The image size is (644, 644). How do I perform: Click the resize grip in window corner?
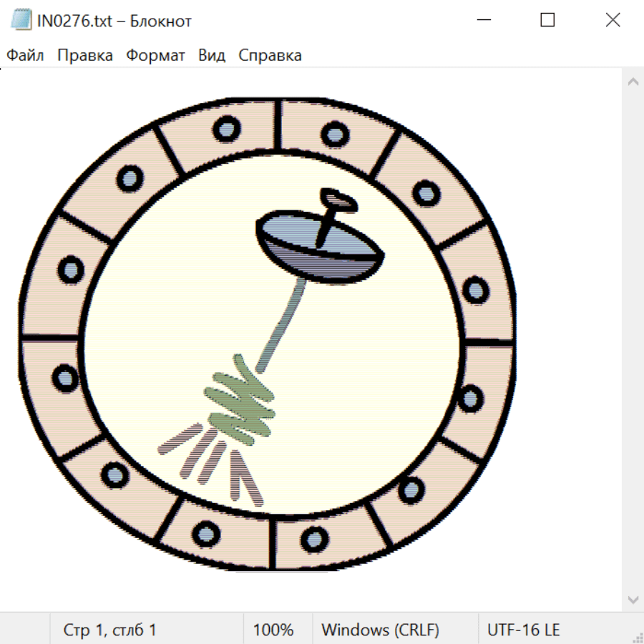638,638
